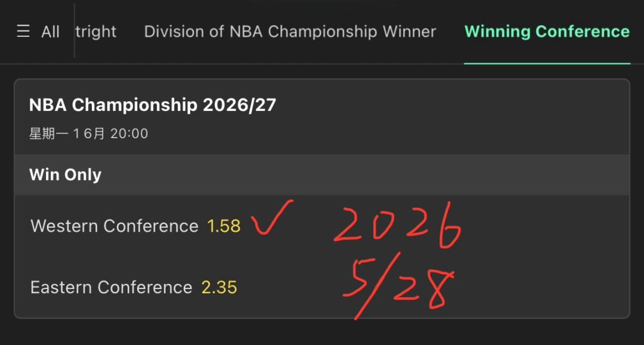Collapse the Win Only market header
This screenshot has height=345, width=644.
[322, 175]
